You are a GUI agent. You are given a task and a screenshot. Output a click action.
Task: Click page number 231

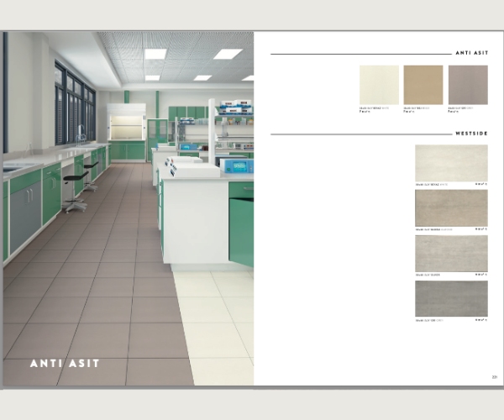tap(495, 376)
